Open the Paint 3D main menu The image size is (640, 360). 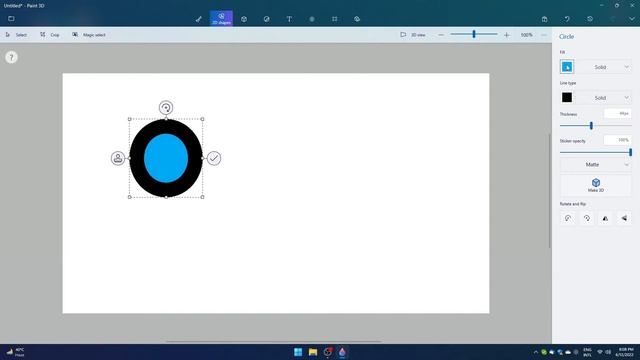tap(11, 18)
